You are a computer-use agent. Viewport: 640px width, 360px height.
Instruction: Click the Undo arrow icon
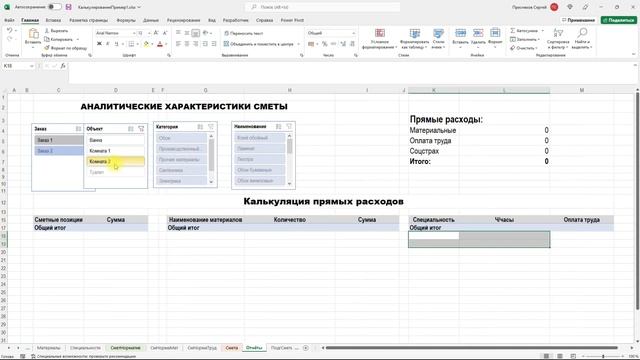pyautogui.click(x=9, y=31)
